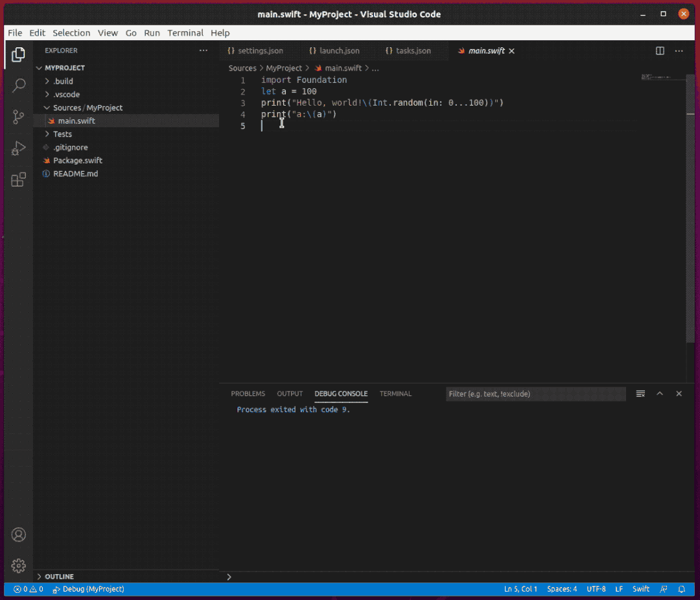Click Ln 5, Col 1 in status bar
This screenshot has height=600, width=700.
click(x=520, y=589)
